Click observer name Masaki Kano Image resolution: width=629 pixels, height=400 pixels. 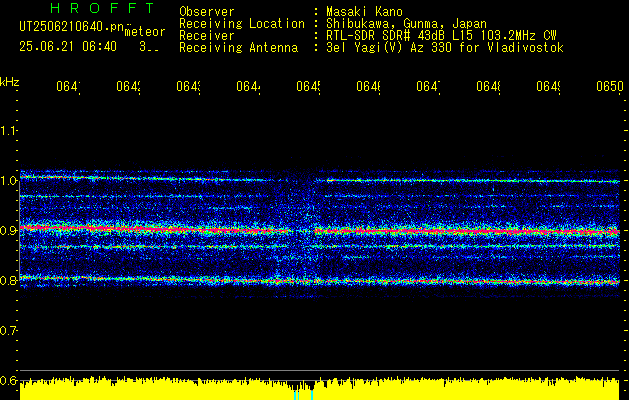click(x=364, y=12)
